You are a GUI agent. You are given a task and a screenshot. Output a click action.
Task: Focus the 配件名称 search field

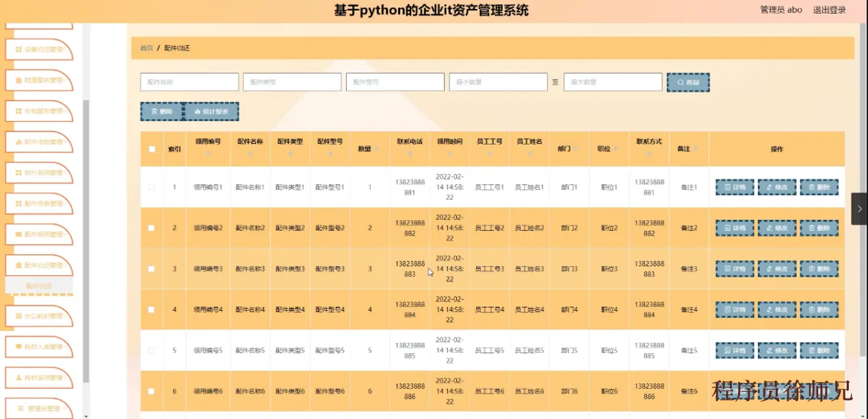coord(189,82)
